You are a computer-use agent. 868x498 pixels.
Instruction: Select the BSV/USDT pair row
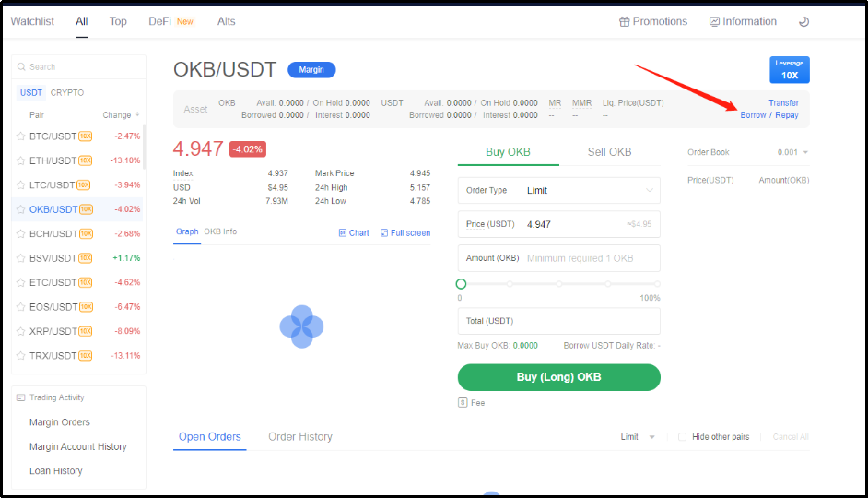77,258
